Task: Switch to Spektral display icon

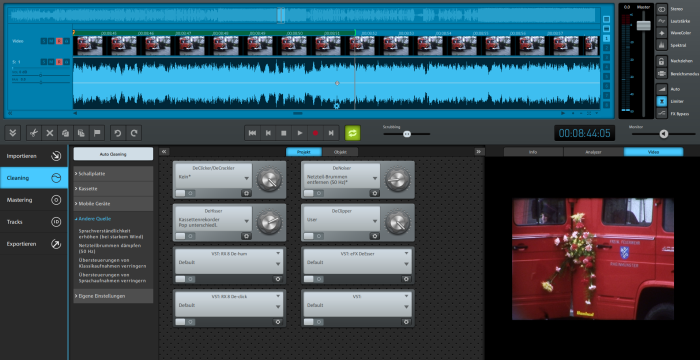Action: click(662, 45)
